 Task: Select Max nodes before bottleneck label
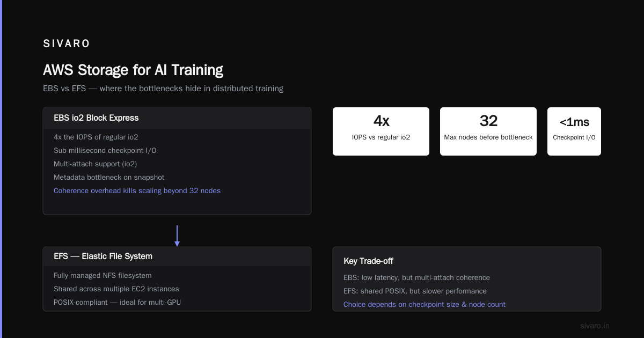tap(488, 137)
